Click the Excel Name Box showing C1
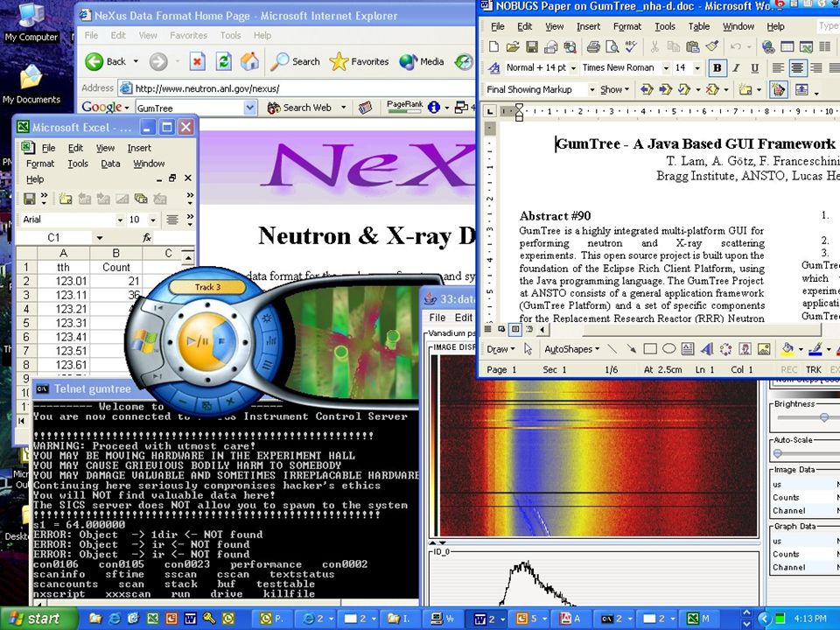Image resolution: width=840 pixels, height=630 pixels. coord(54,237)
